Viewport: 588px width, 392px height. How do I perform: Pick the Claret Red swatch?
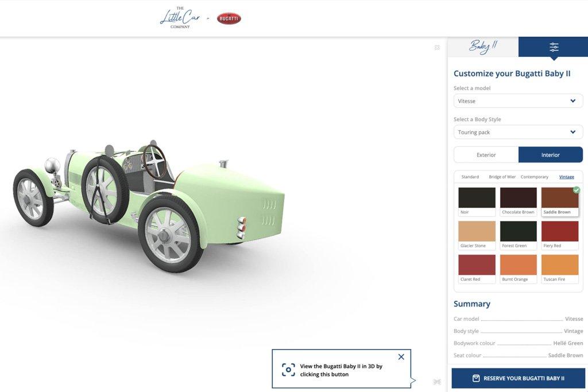(x=477, y=269)
